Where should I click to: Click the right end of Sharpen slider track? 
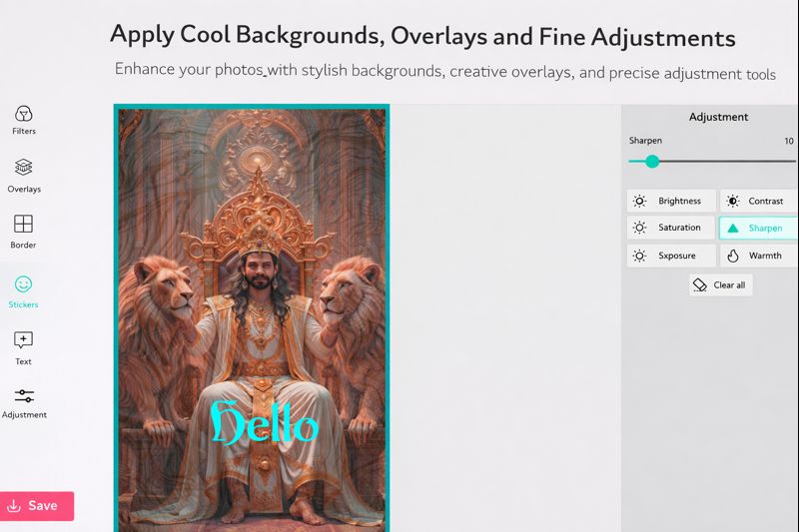pyautogui.click(x=793, y=161)
